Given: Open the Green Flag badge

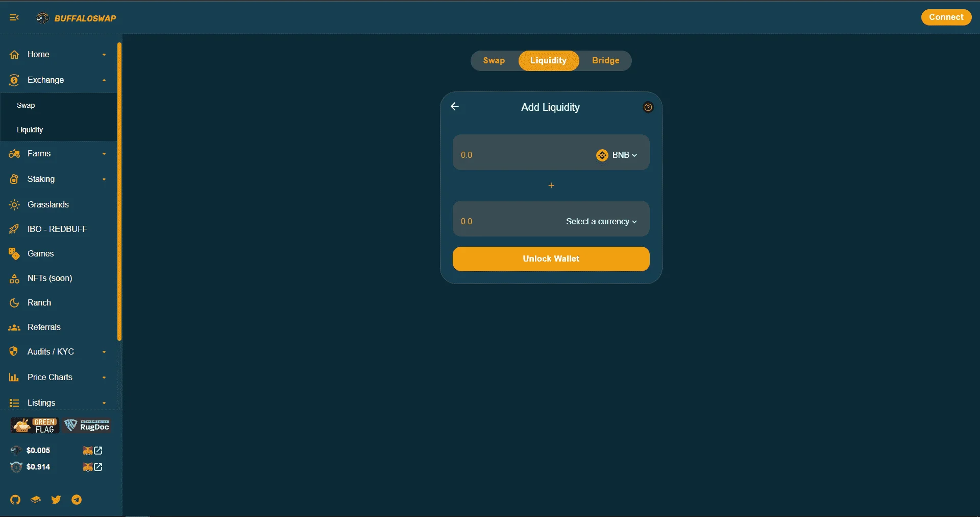Looking at the screenshot, I should coord(35,426).
